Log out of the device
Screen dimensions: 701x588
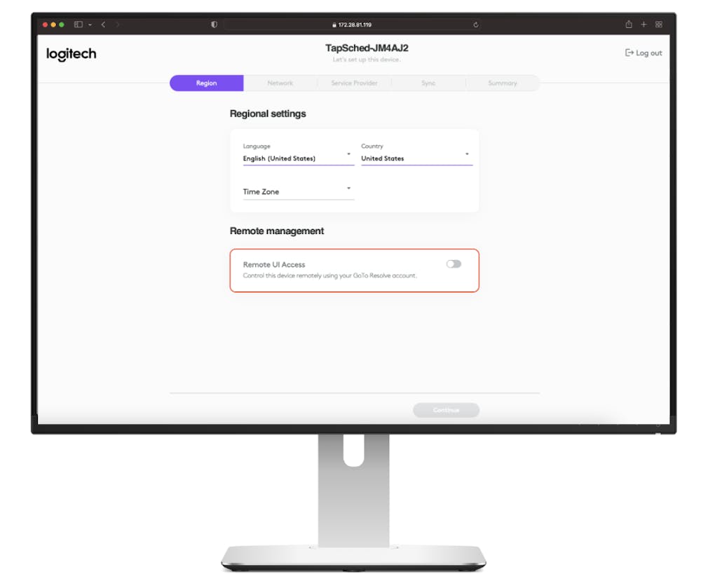[642, 53]
